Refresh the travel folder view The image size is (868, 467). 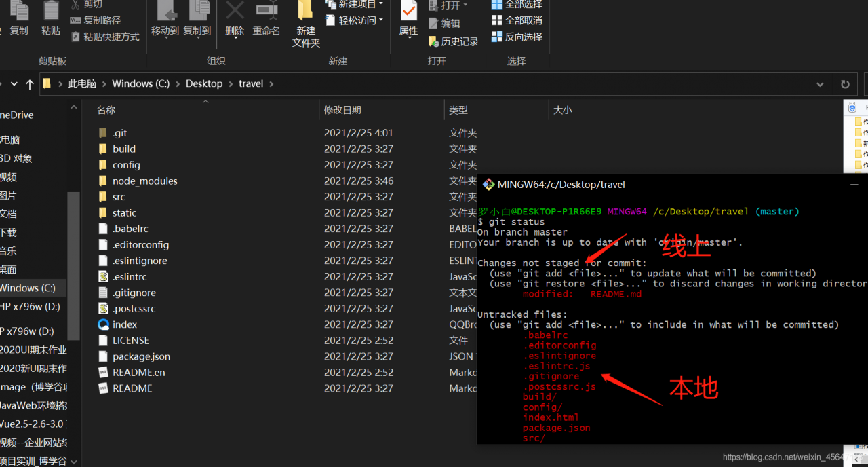[x=845, y=84]
